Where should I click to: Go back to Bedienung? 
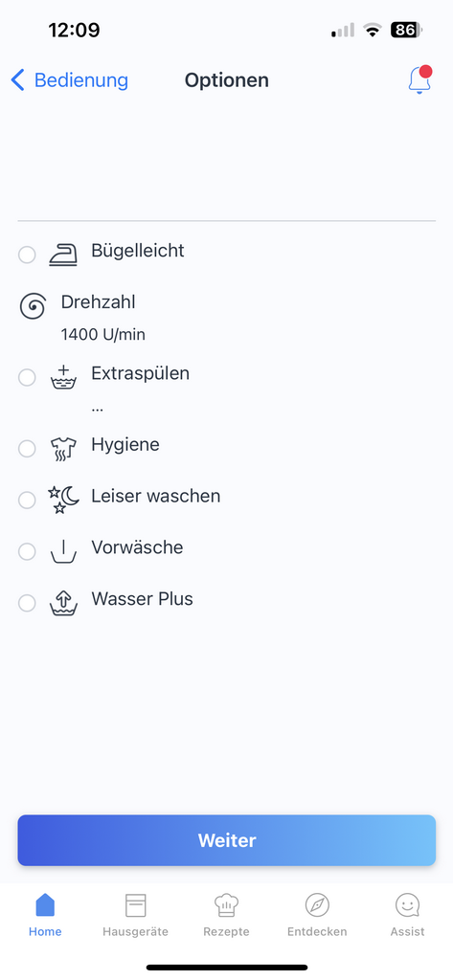pos(70,80)
